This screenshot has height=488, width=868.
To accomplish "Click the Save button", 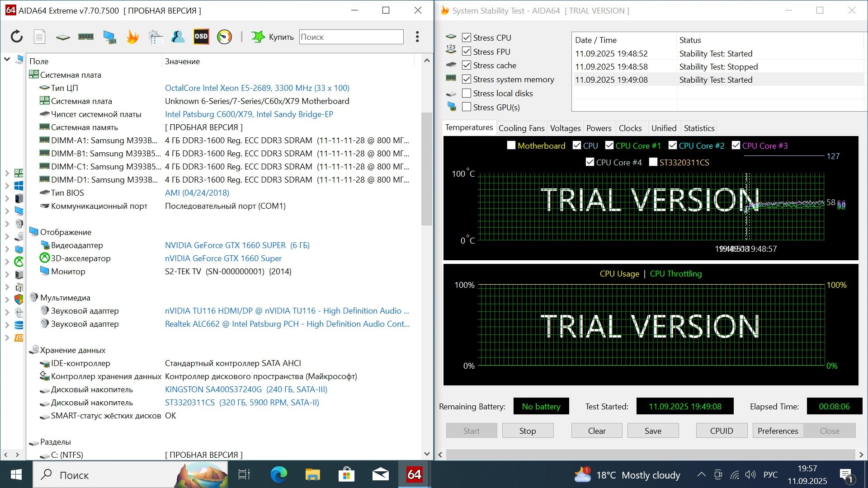I will pos(653,431).
